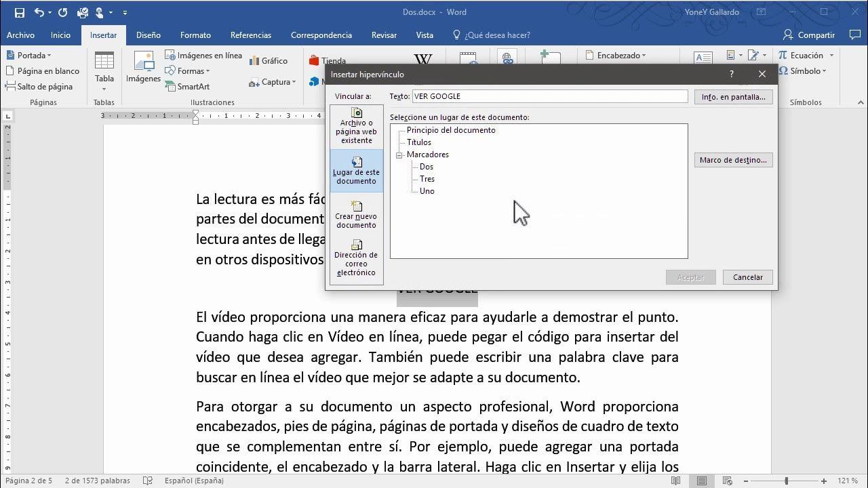Choose Crear nuevo documento link option
The width and height of the screenshot is (868, 488).
point(356,215)
